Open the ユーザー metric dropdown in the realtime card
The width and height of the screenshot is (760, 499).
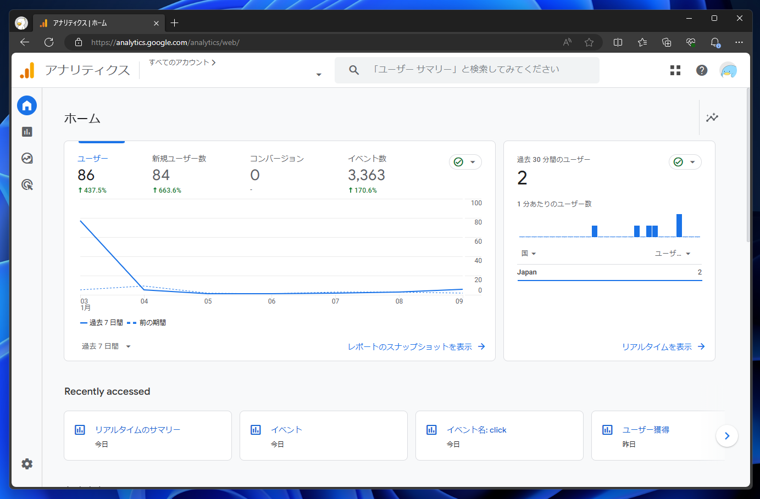click(672, 253)
